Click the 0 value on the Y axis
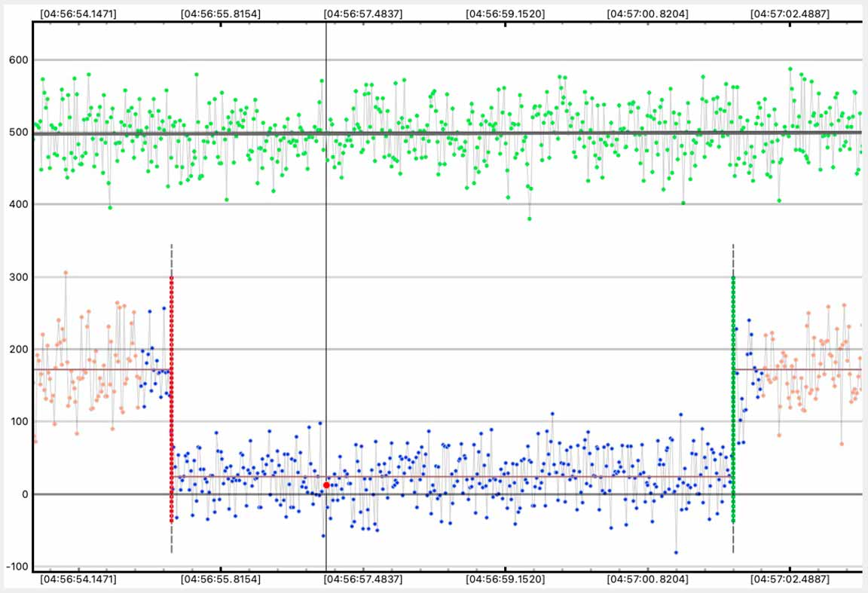 click(21, 494)
